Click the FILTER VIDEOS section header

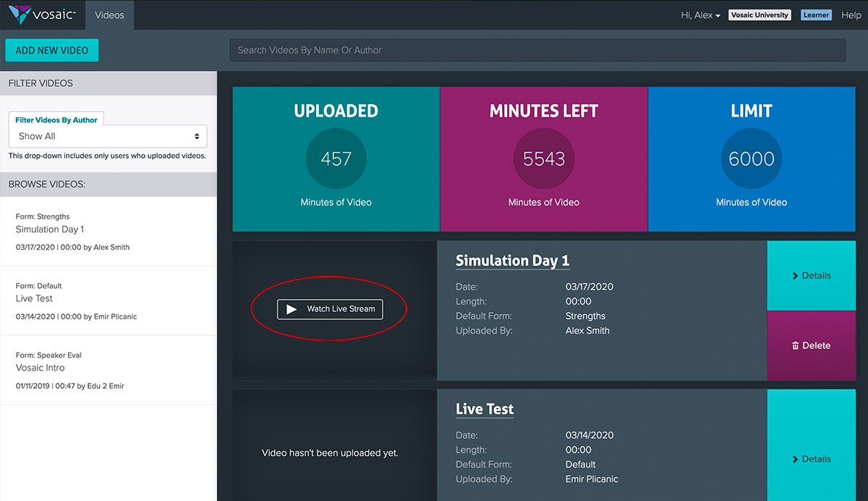[109, 83]
